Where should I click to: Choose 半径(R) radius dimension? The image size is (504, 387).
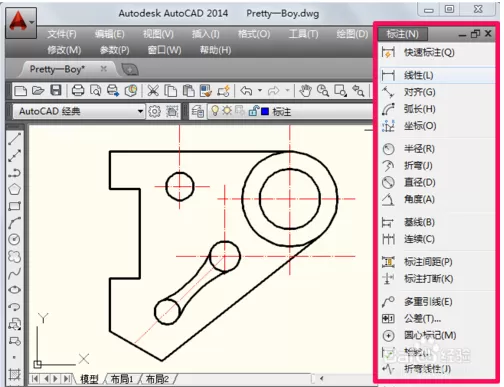437,149
